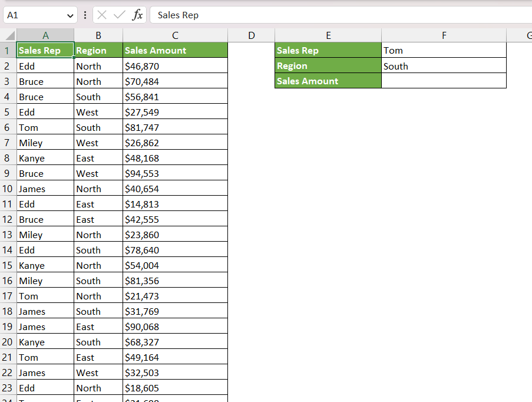Click the $32,503 cell
Screen dimensions: 532x402
pos(175,373)
